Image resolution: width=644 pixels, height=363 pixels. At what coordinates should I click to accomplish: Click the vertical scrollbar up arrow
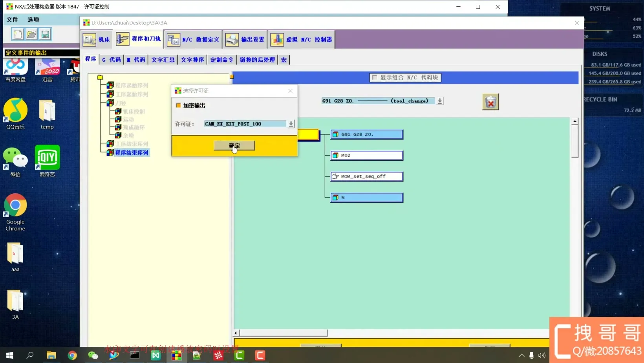[574, 121]
